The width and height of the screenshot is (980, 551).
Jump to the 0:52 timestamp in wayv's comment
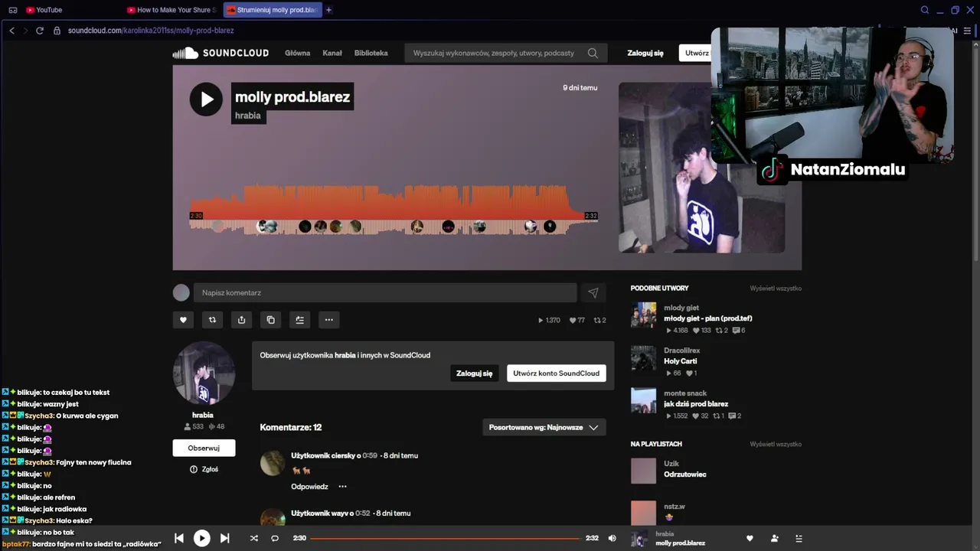pos(363,514)
